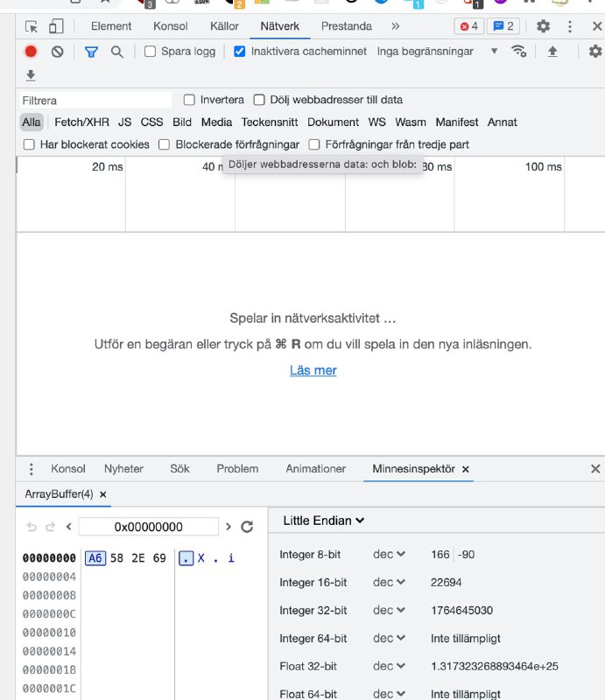Viewport: 605px width, 700px height.
Task: Click the Filtrera text input field
Action: [96, 101]
